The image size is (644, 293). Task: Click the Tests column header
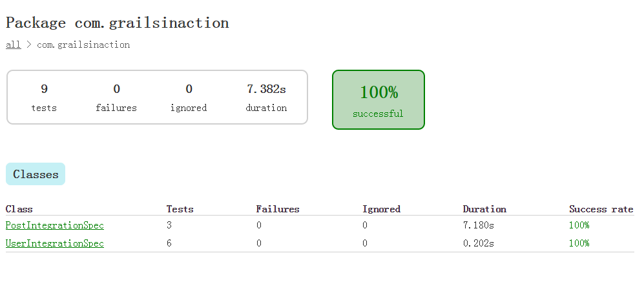point(180,209)
